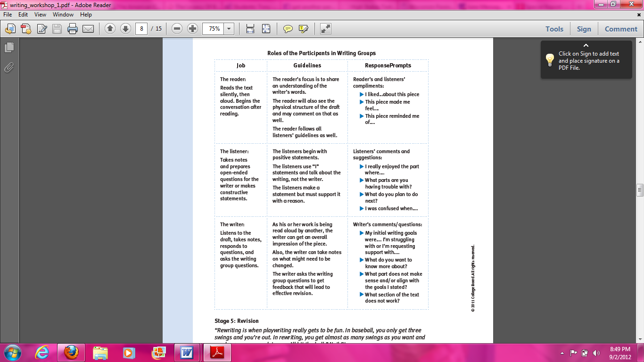Click the lightbulb tip icon
The height and width of the screenshot is (362, 644).
550,60
